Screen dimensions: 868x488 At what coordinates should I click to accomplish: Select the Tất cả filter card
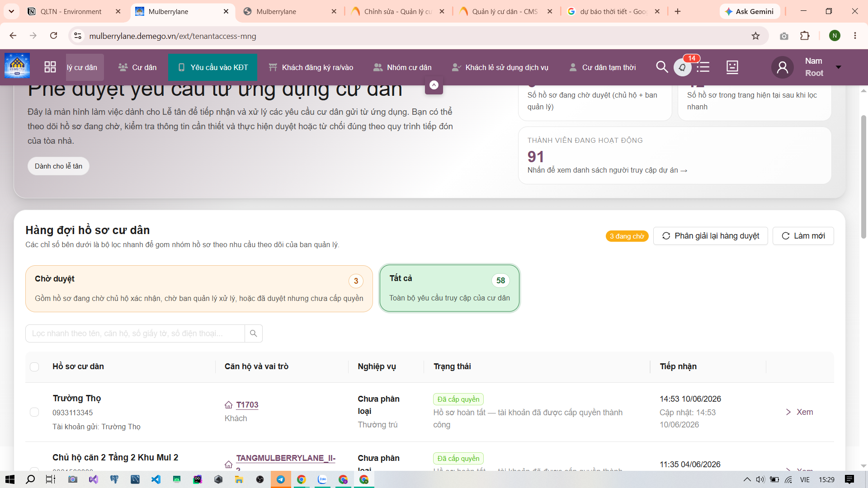coord(450,288)
